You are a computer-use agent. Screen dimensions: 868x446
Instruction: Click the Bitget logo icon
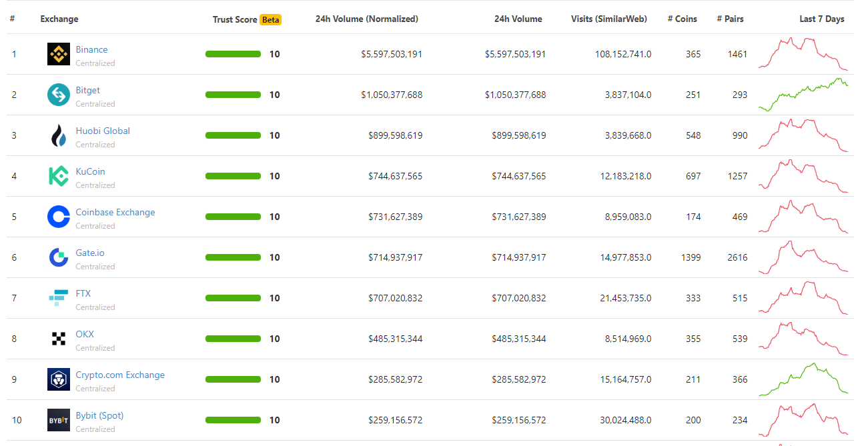coord(59,95)
